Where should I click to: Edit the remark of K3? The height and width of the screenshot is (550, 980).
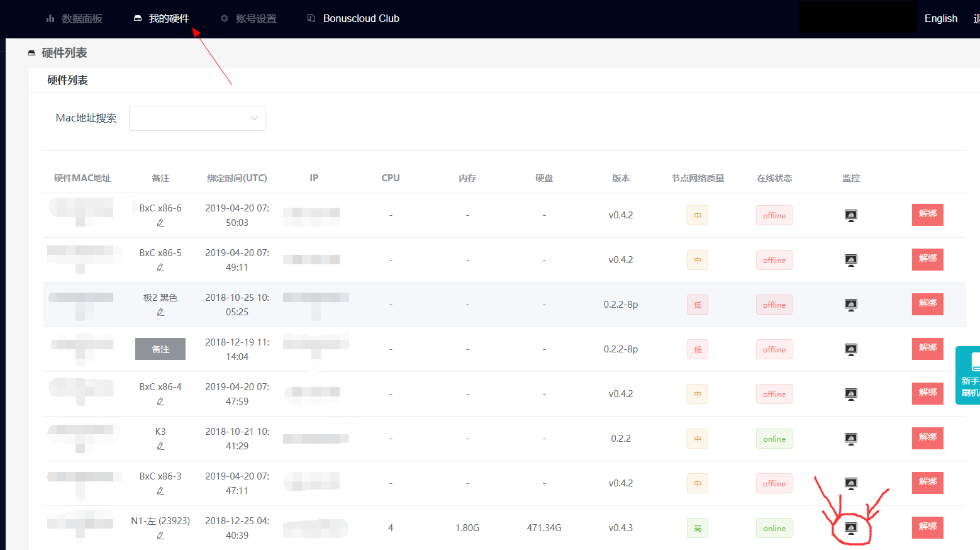coord(160,446)
